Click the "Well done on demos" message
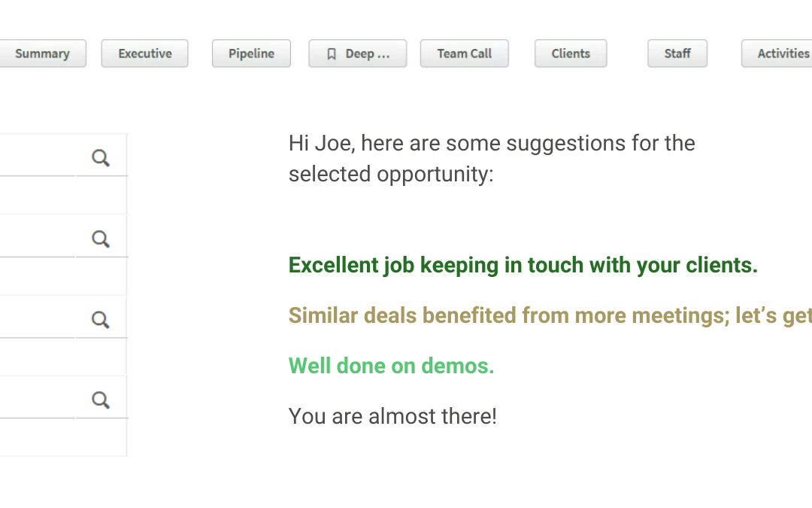The image size is (812, 508). (391, 366)
